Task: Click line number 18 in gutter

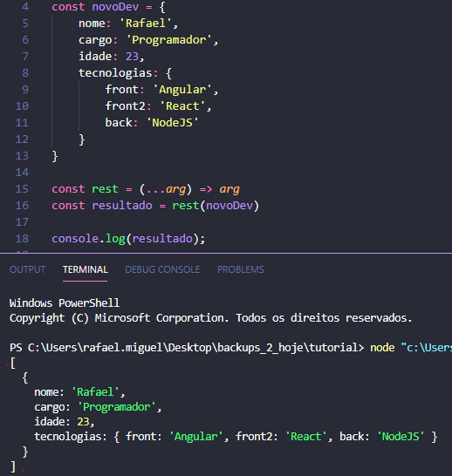Action: [22, 239]
